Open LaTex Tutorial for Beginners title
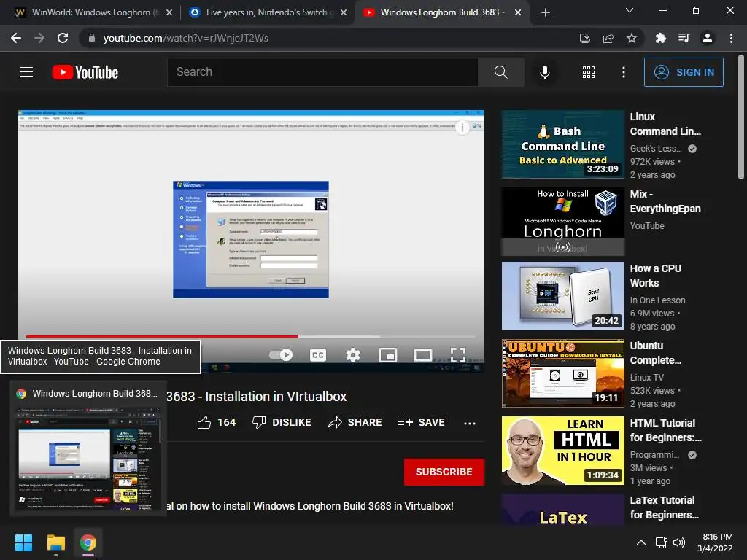The width and height of the screenshot is (747, 560). [x=664, y=507]
